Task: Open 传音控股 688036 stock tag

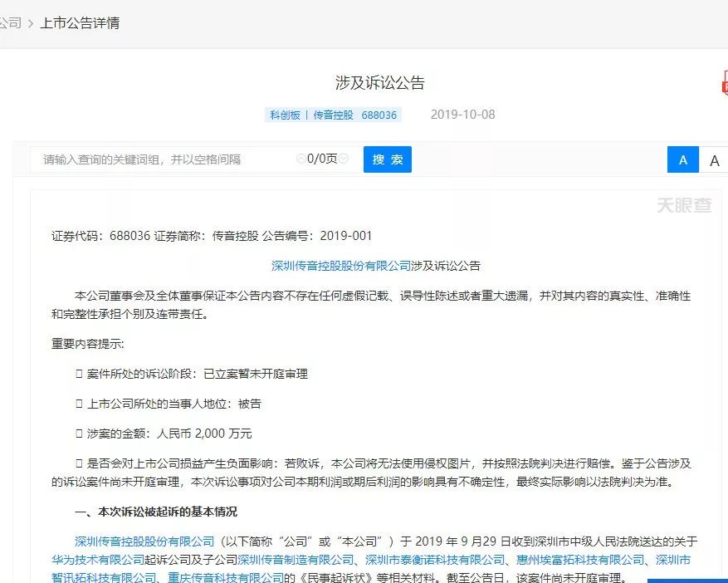Action: point(355,115)
